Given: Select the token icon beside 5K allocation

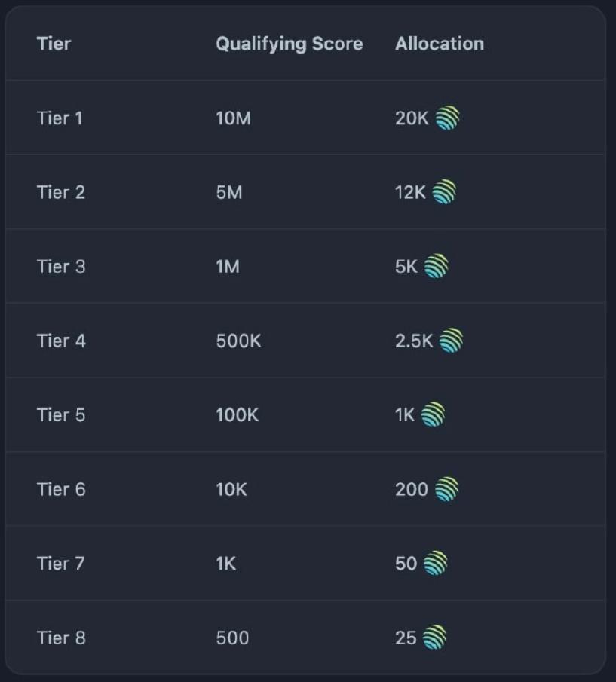Looking at the screenshot, I should coord(436,266).
